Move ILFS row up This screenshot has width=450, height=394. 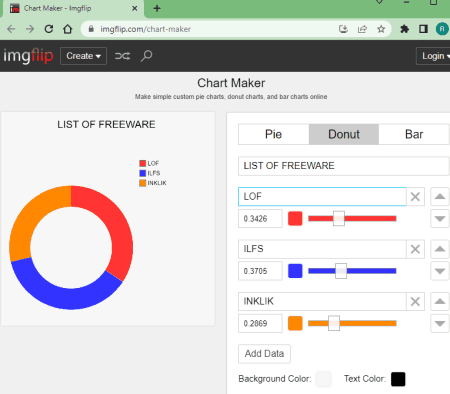440,249
